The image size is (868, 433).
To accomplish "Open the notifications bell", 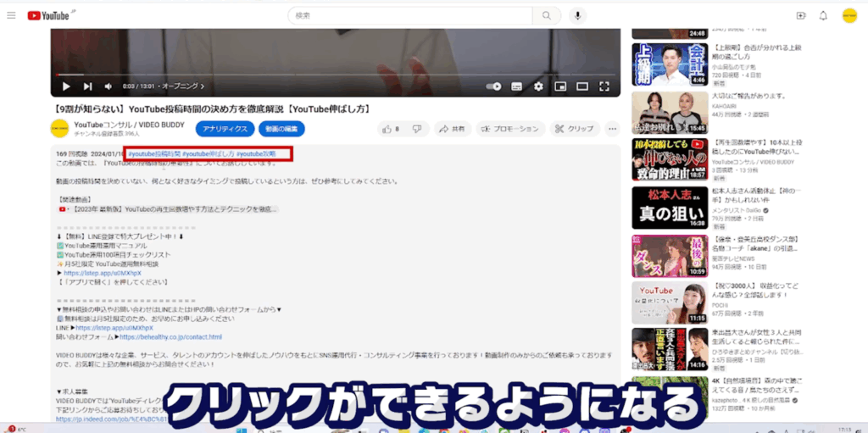I will pos(823,16).
